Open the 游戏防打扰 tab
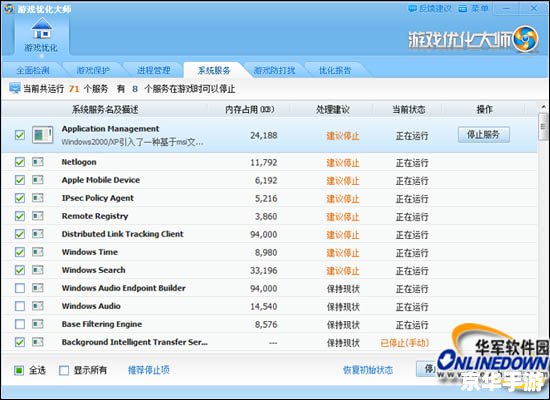 [274, 70]
